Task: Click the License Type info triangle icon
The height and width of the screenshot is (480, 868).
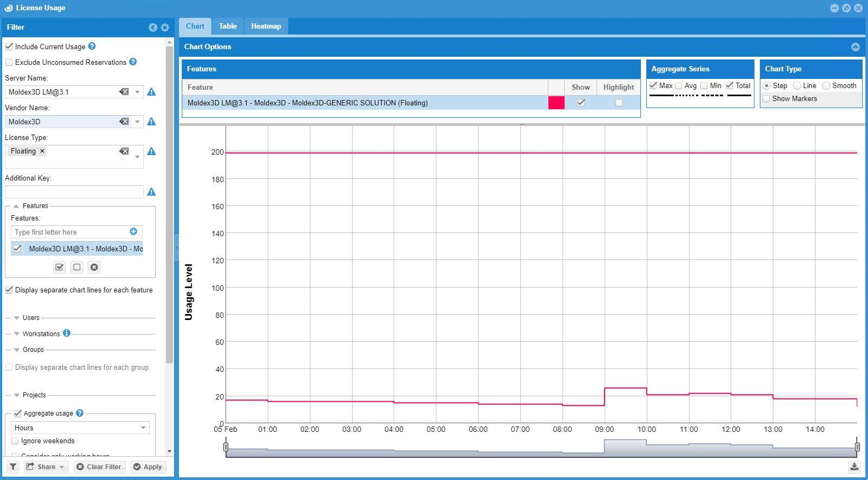Action: [x=151, y=151]
